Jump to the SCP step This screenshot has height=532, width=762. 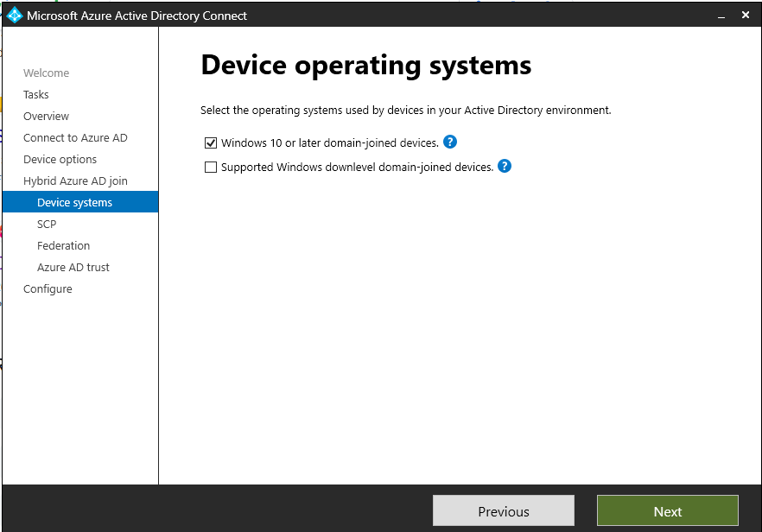pyautogui.click(x=47, y=225)
